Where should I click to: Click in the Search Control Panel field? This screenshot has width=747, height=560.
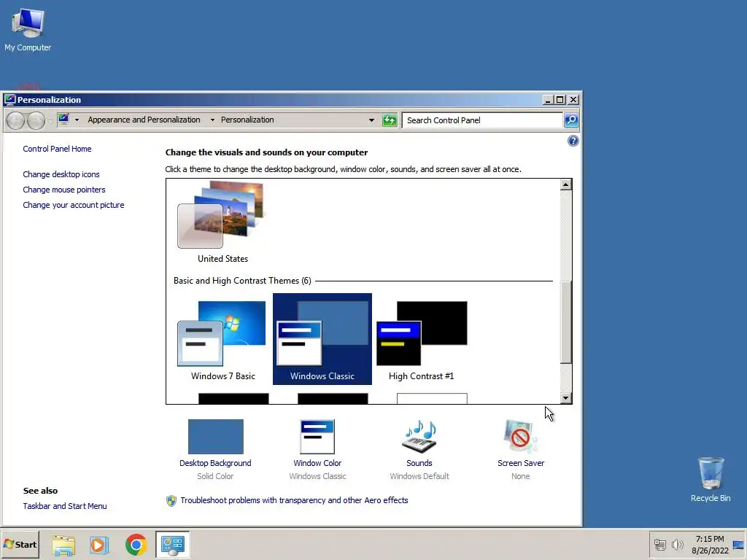(x=482, y=120)
